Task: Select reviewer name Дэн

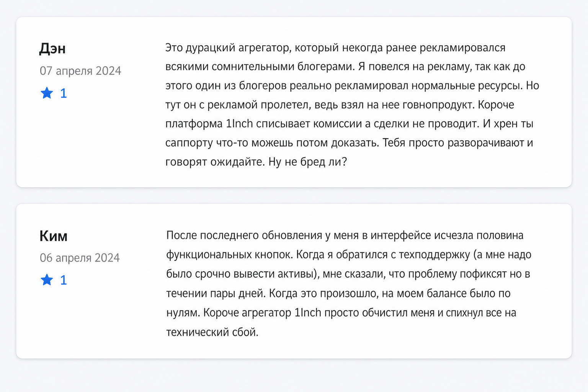Action: pyautogui.click(x=52, y=49)
